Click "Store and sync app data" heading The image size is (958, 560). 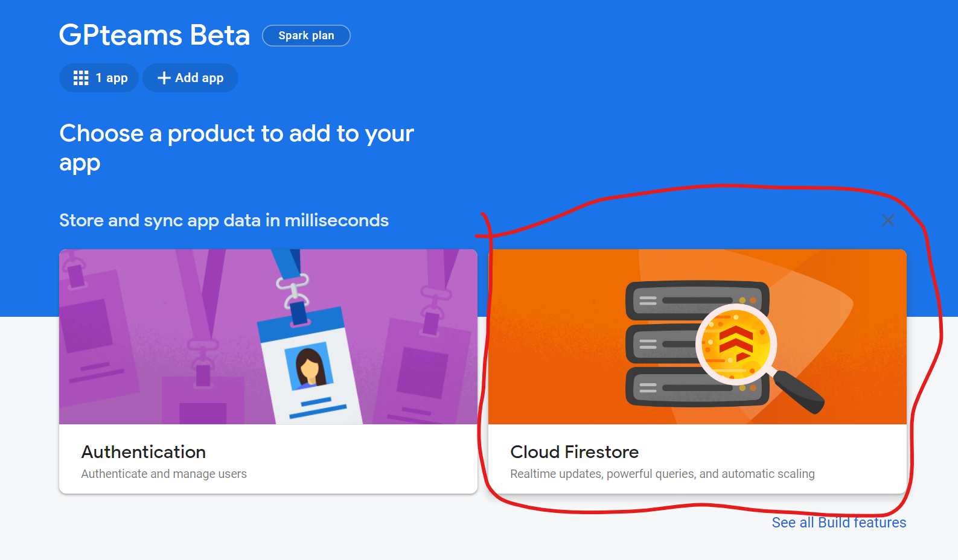[224, 220]
